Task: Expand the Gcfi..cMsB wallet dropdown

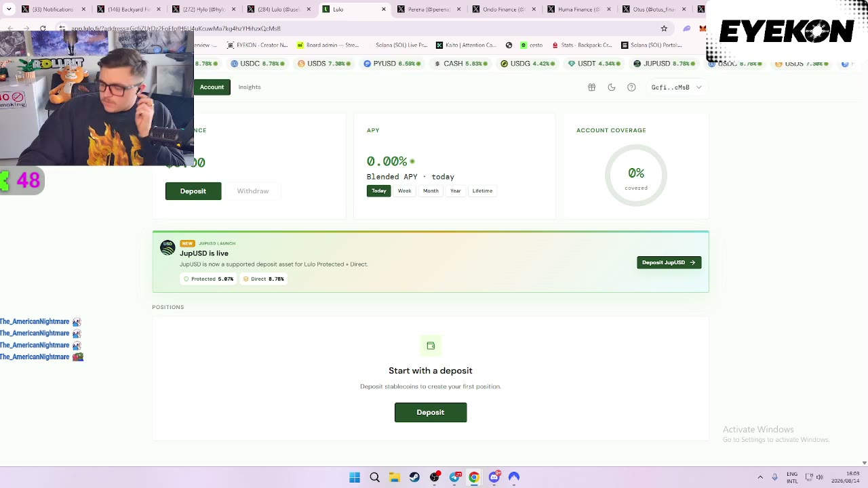Action: (x=676, y=87)
